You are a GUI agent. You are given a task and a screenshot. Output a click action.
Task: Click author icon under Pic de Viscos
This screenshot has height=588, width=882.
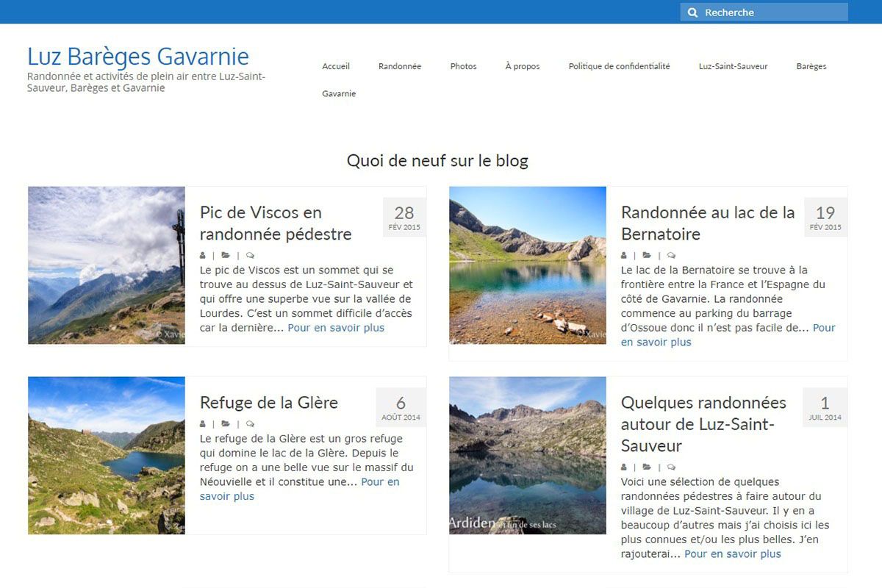pos(203,256)
